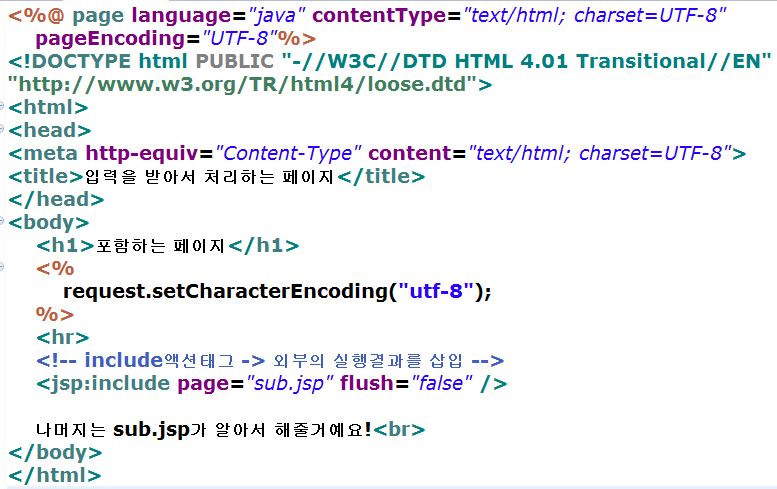Place the cursor on the opening <html> tag
Image resolution: width=777 pixels, height=489 pixels.
click(48, 108)
